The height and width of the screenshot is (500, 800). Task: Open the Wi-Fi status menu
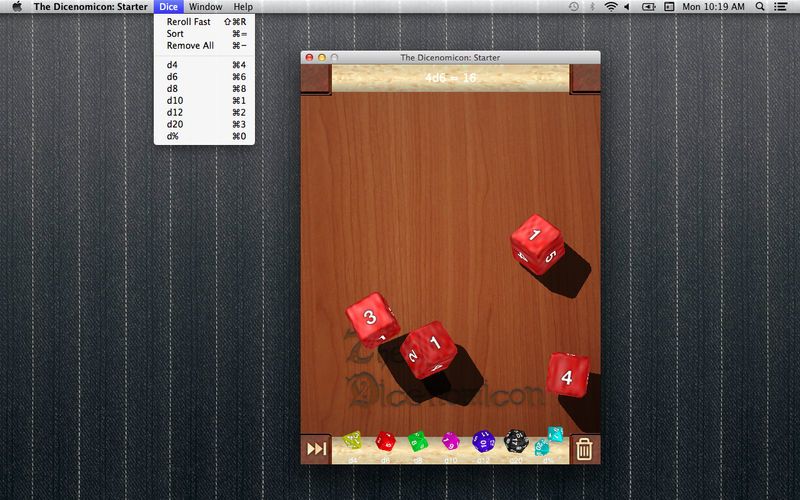coord(610,7)
